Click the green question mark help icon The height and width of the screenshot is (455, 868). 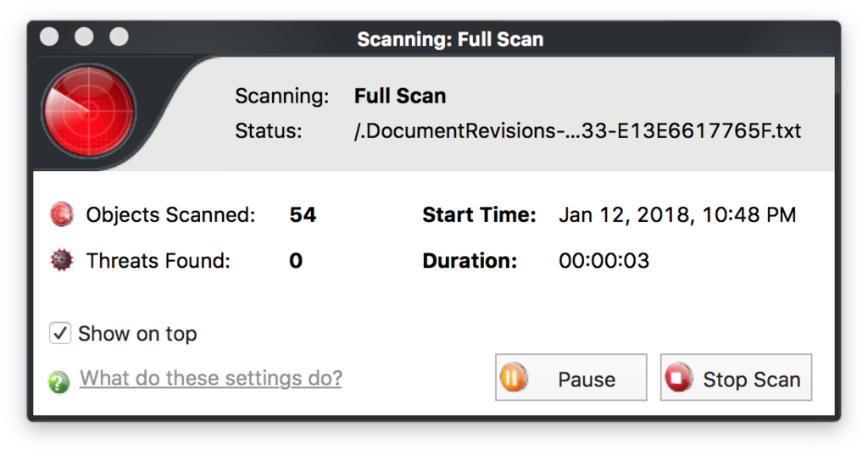click(58, 381)
